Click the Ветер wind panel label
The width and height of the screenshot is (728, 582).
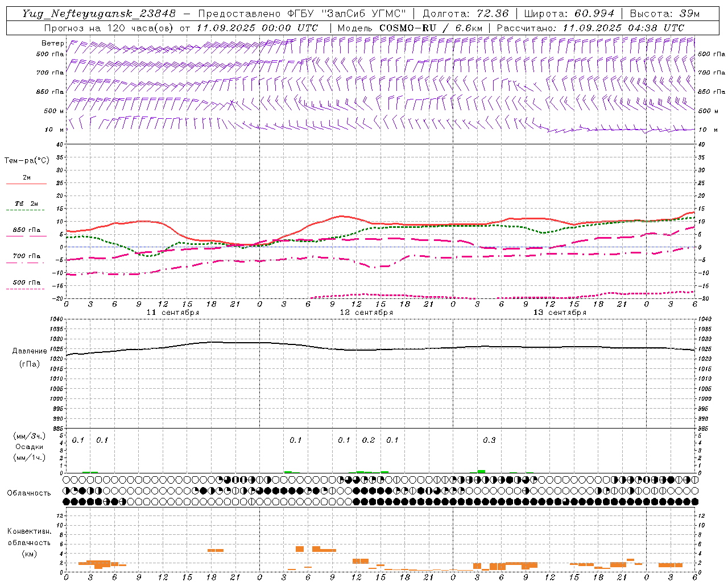pyautogui.click(x=53, y=43)
